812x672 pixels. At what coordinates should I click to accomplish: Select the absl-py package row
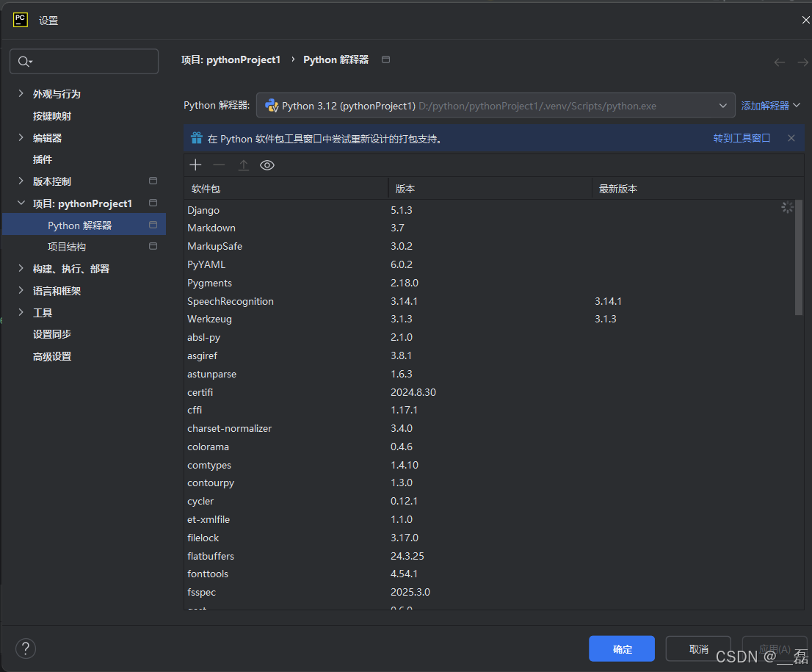(489, 337)
